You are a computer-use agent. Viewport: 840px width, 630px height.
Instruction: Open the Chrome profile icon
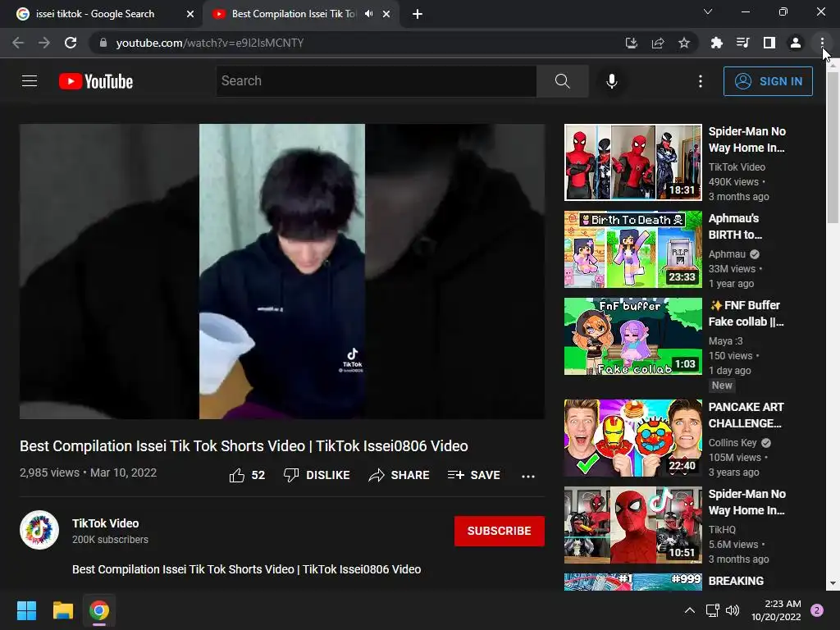click(796, 43)
